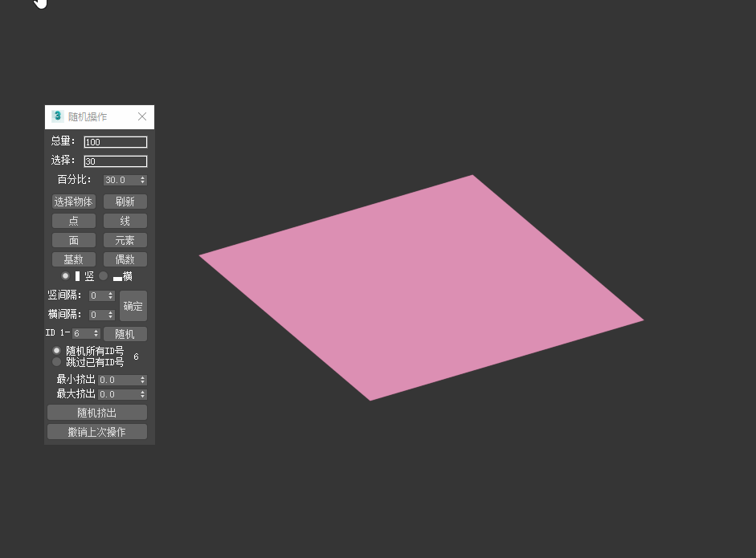Image resolution: width=756 pixels, height=558 pixels.
Task: Select the 面 button
Action: pyautogui.click(x=73, y=240)
